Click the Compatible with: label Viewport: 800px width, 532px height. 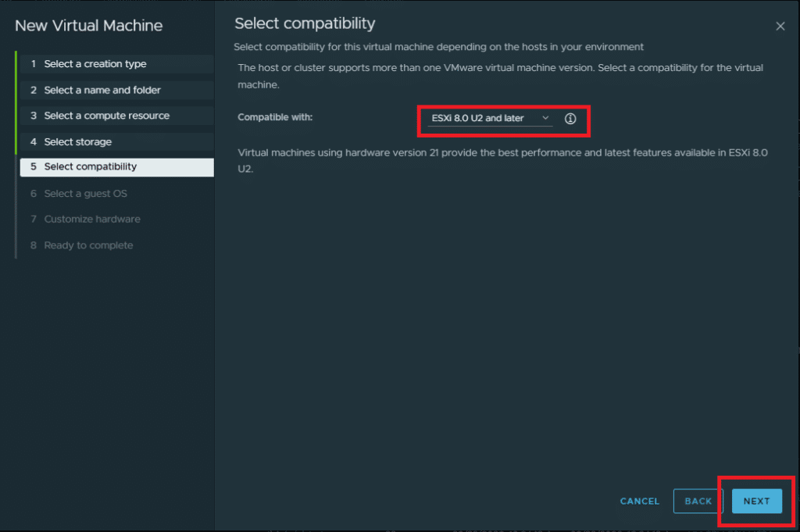pyautogui.click(x=275, y=117)
